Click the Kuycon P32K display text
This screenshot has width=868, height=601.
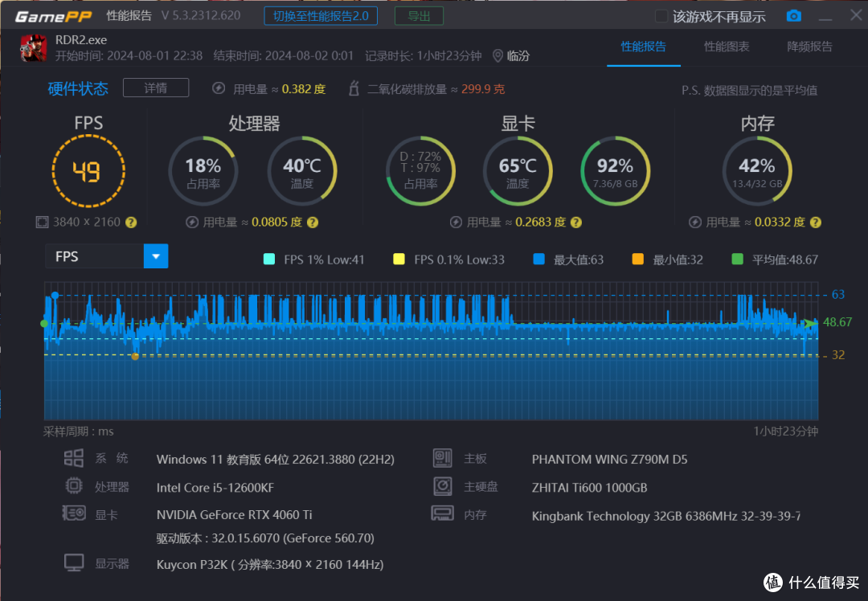pos(270,565)
